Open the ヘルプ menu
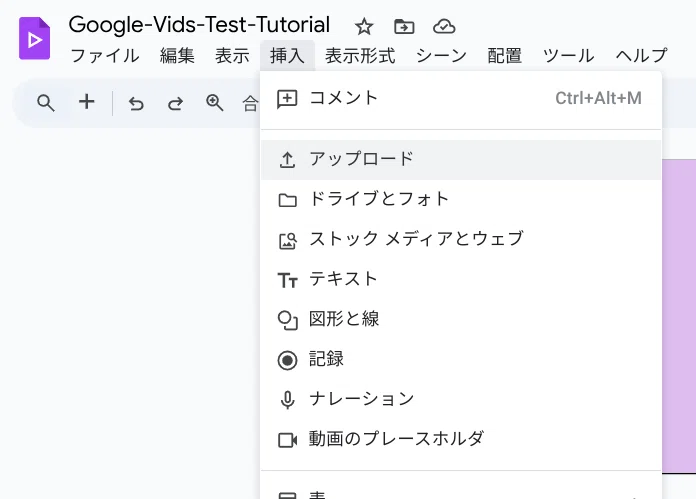The image size is (696, 499). tap(641, 56)
